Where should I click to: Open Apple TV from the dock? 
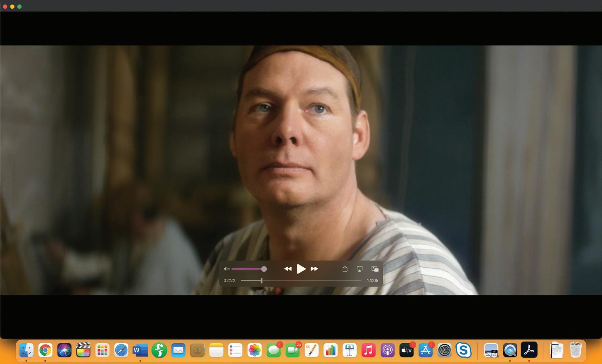tap(406, 351)
